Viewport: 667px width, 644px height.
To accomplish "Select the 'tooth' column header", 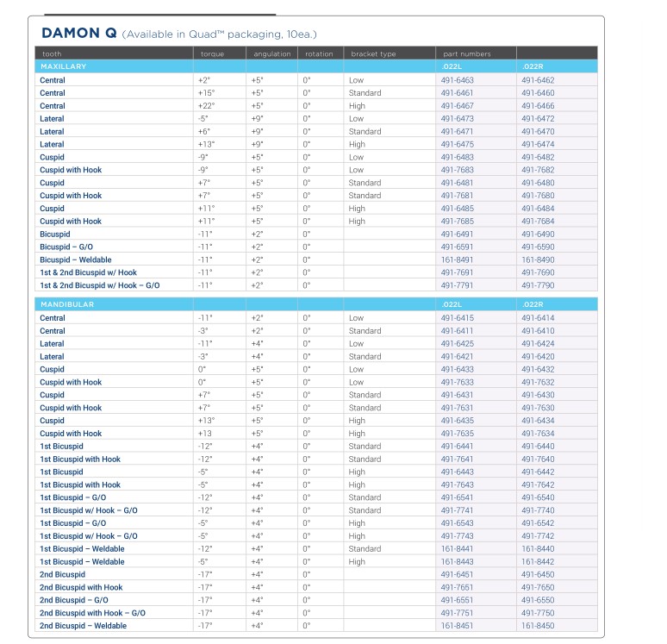I will 52,54.
